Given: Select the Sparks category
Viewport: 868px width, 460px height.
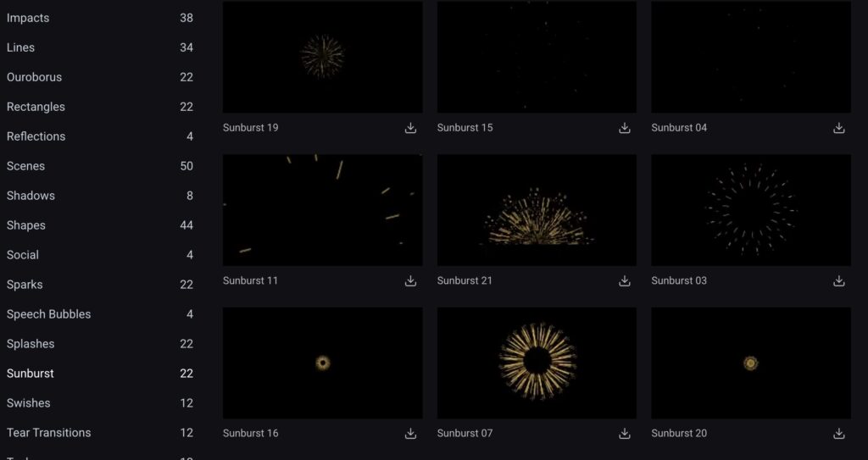Looking at the screenshot, I should point(100,285).
